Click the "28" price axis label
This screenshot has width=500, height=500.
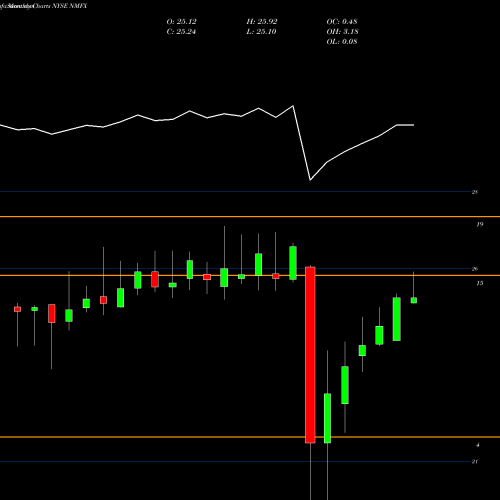click(x=475, y=192)
